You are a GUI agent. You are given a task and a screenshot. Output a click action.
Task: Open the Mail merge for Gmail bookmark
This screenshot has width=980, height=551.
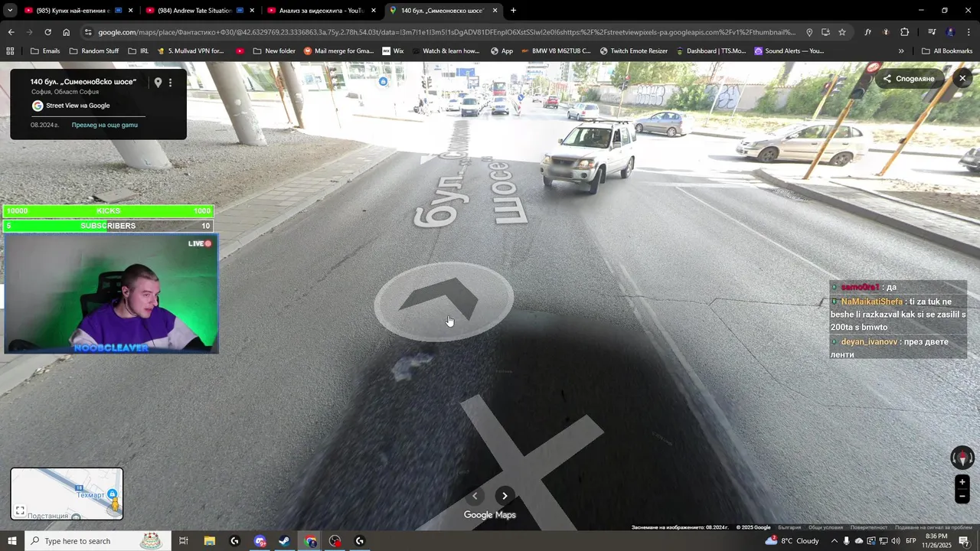pyautogui.click(x=339, y=51)
